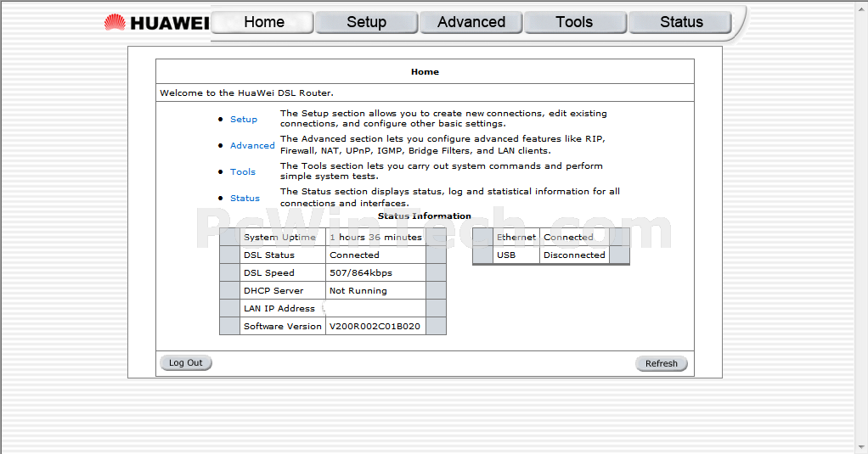Select the 'System Uptime' label cell

283,238
